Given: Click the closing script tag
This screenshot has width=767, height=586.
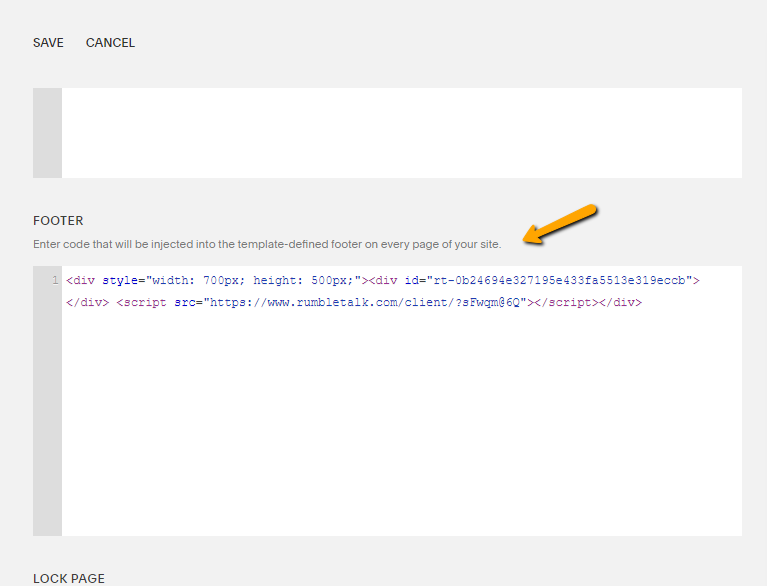Looking at the screenshot, I should 564,302.
